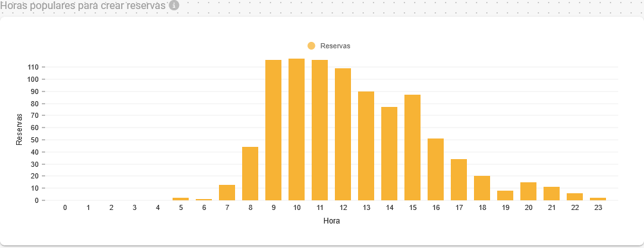The height and width of the screenshot is (248, 644).
Task: Click the x-axis label 2
Action: [111, 208]
